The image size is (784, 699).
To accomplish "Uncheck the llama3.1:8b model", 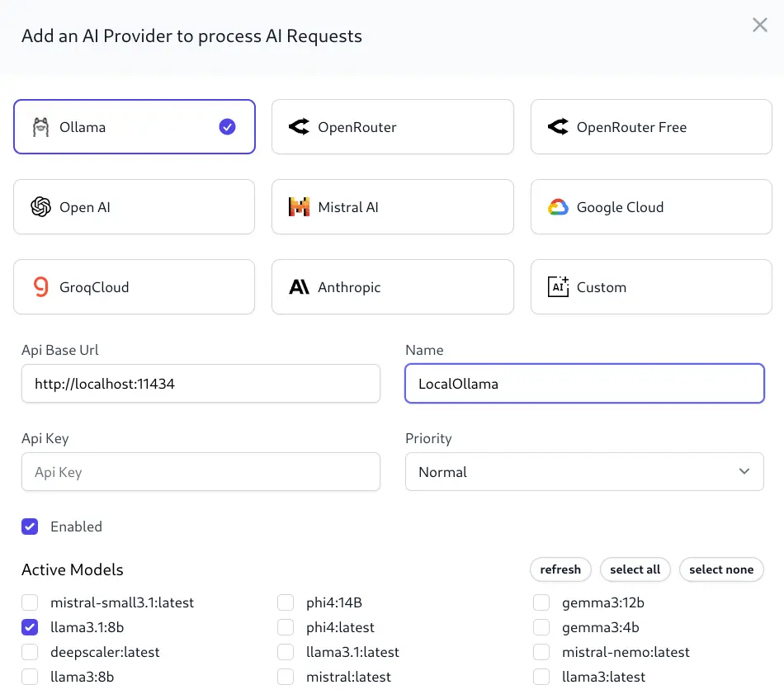I will [x=30, y=627].
